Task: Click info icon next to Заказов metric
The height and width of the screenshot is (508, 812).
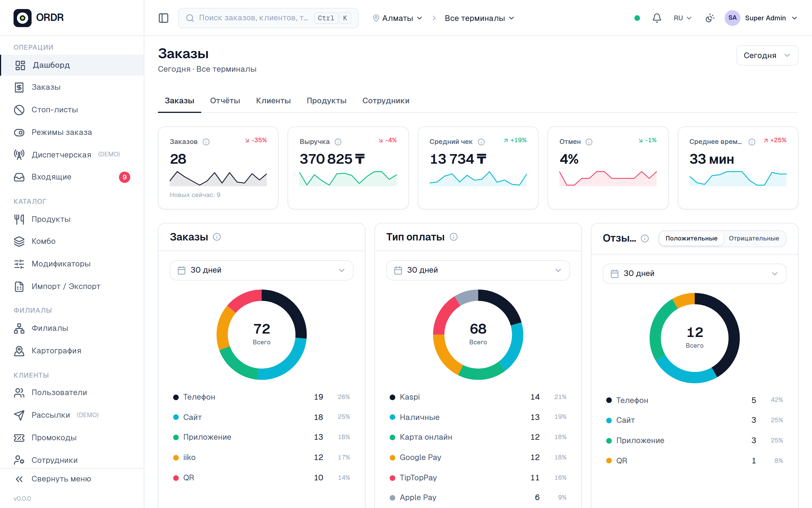Action: point(206,142)
